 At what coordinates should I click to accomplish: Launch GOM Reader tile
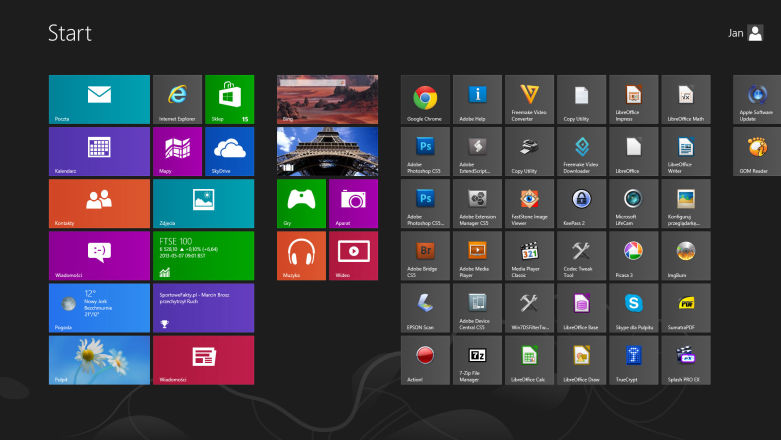pos(757,151)
